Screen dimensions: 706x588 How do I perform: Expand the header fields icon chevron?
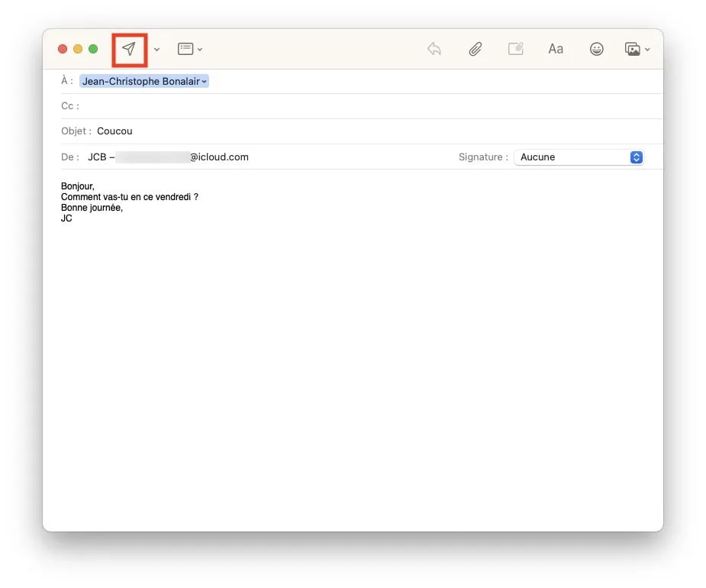coord(200,48)
